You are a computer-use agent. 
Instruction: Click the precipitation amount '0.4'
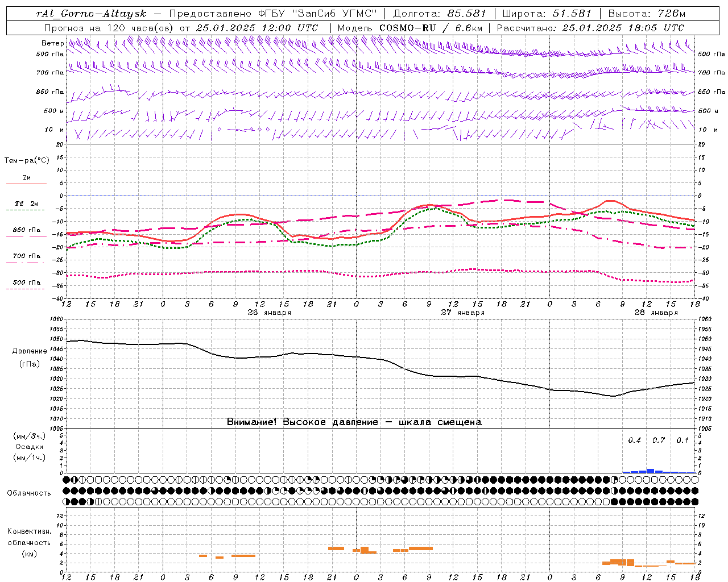pyautogui.click(x=635, y=440)
